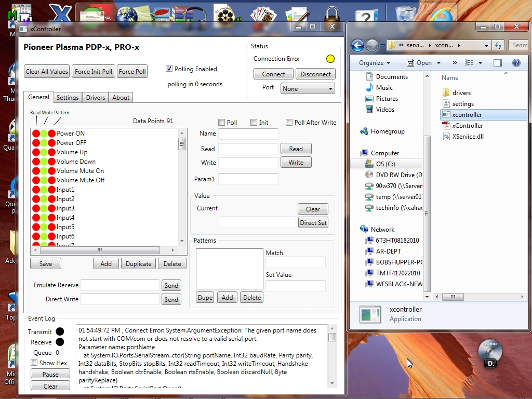This screenshot has height=399, width=532.
Task: Toggle the Polling Enabled checkbox
Action: (169, 69)
